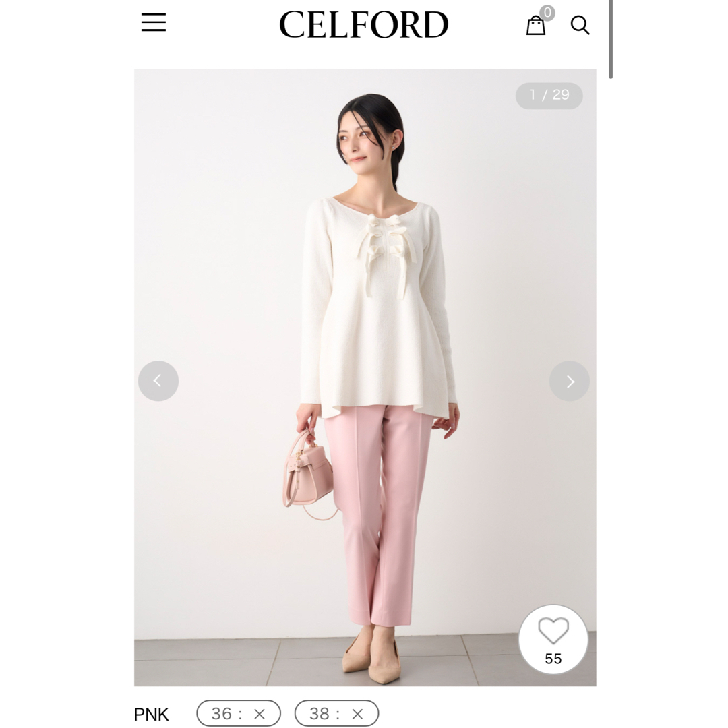This screenshot has height=728, width=728.
Task: Click the X mark on size 38
Action: 357,714
